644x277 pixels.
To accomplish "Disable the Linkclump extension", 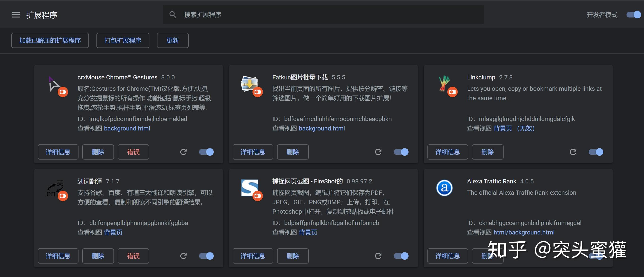I will point(596,152).
